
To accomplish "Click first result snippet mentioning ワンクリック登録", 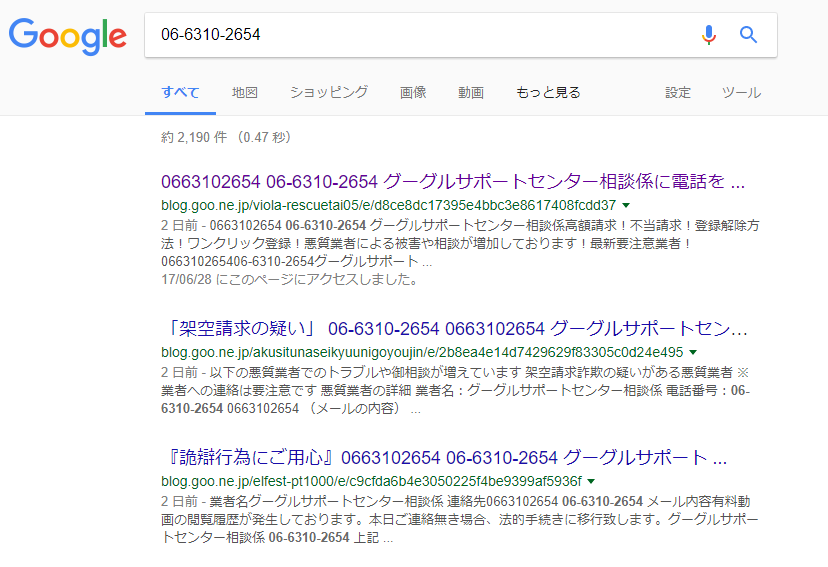I will (460, 243).
